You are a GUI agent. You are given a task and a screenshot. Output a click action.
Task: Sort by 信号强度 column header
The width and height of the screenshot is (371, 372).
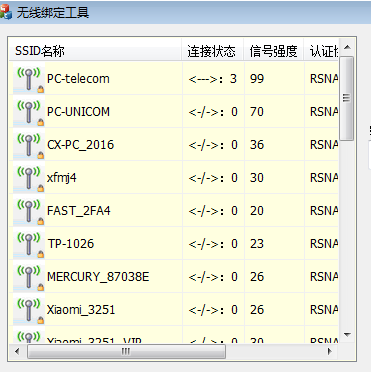274,51
